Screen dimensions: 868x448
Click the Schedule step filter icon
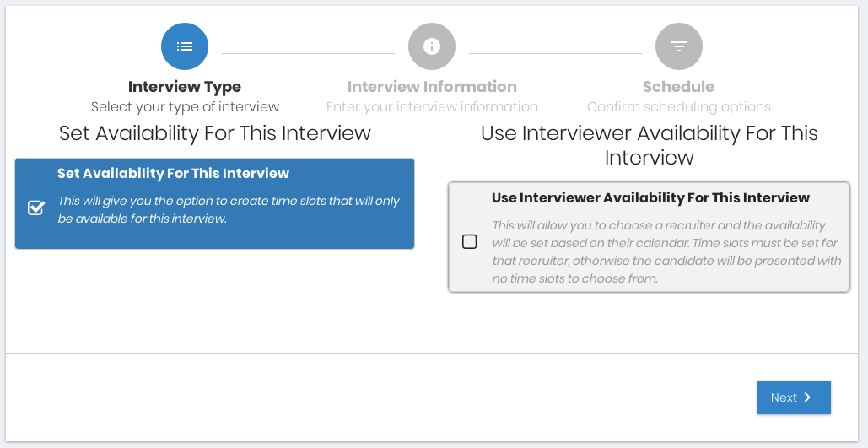tap(679, 46)
